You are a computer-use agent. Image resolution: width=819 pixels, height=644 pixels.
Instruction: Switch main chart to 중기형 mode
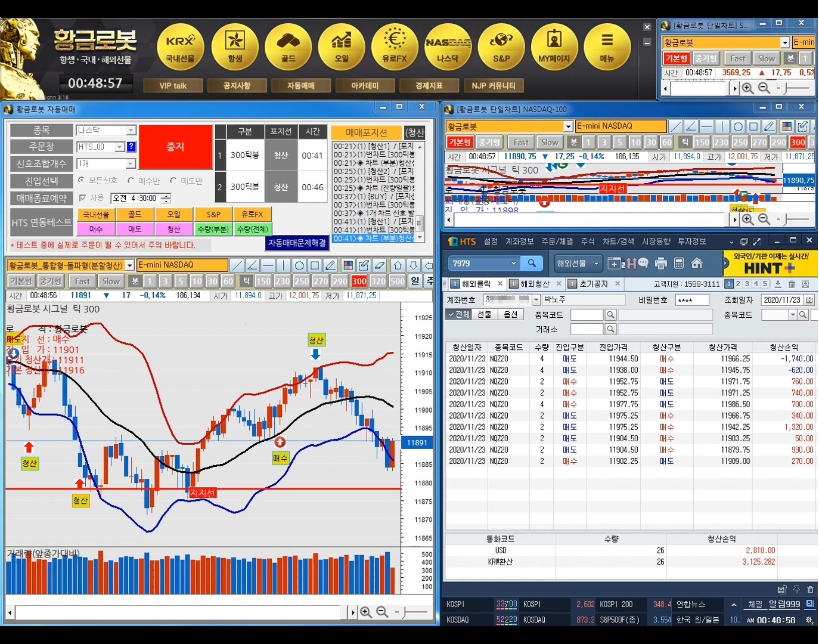pyautogui.click(x=51, y=281)
